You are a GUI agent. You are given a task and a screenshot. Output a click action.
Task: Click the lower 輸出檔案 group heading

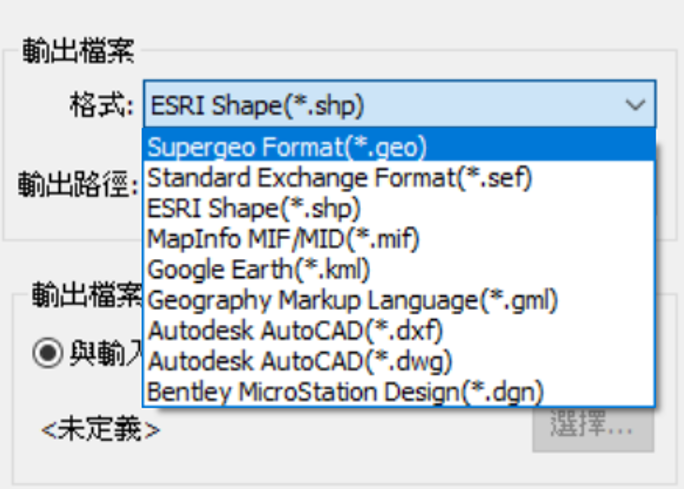[87, 295]
